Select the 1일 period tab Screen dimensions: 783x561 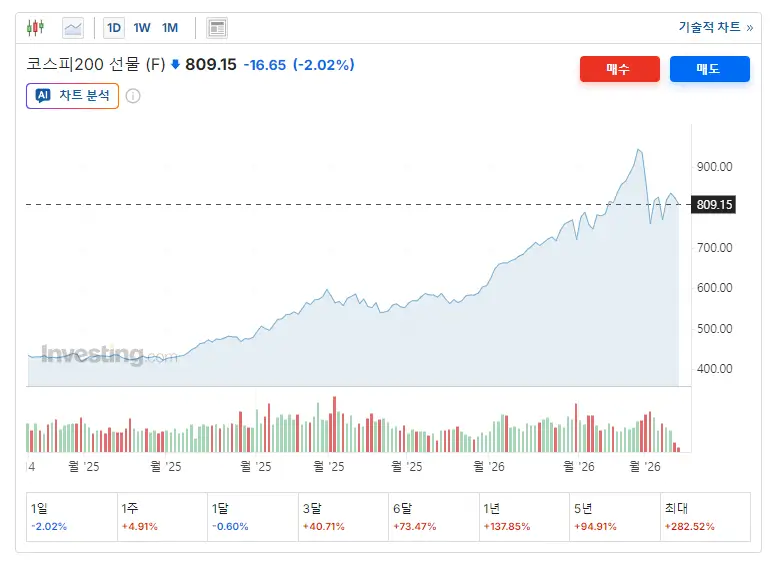coord(71,517)
